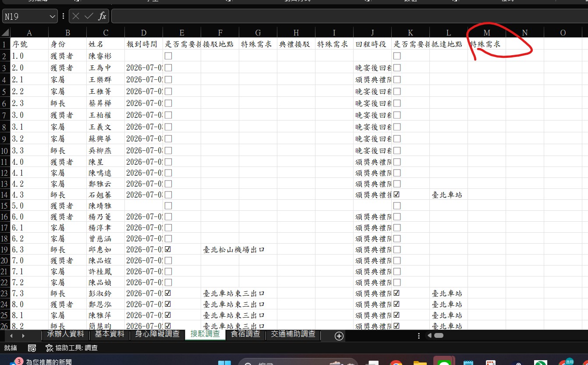This screenshot has height=365, width=588.
Task: Click the formula bar input area
Action: click(349, 16)
